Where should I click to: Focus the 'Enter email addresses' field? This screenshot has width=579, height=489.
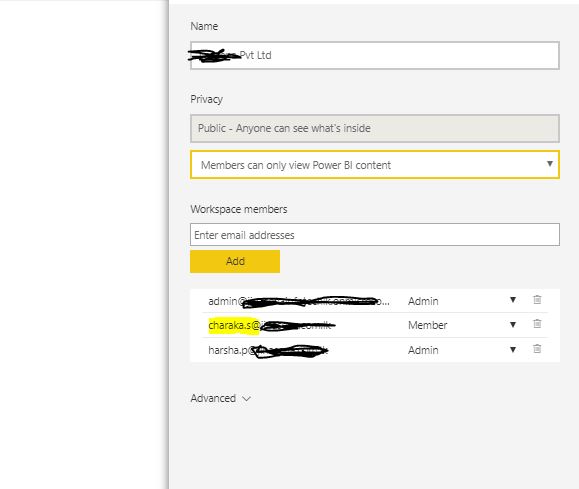tap(375, 235)
